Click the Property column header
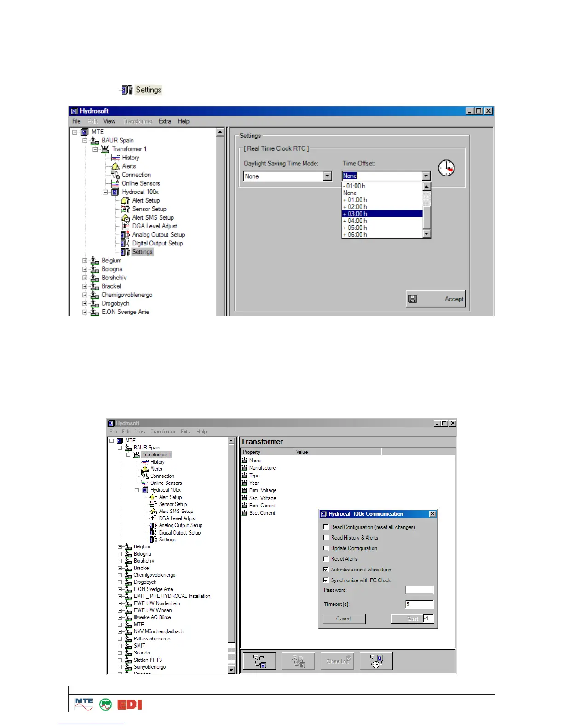Image resolution: width=563 pixels, height=728 pixels. (266, 452)
